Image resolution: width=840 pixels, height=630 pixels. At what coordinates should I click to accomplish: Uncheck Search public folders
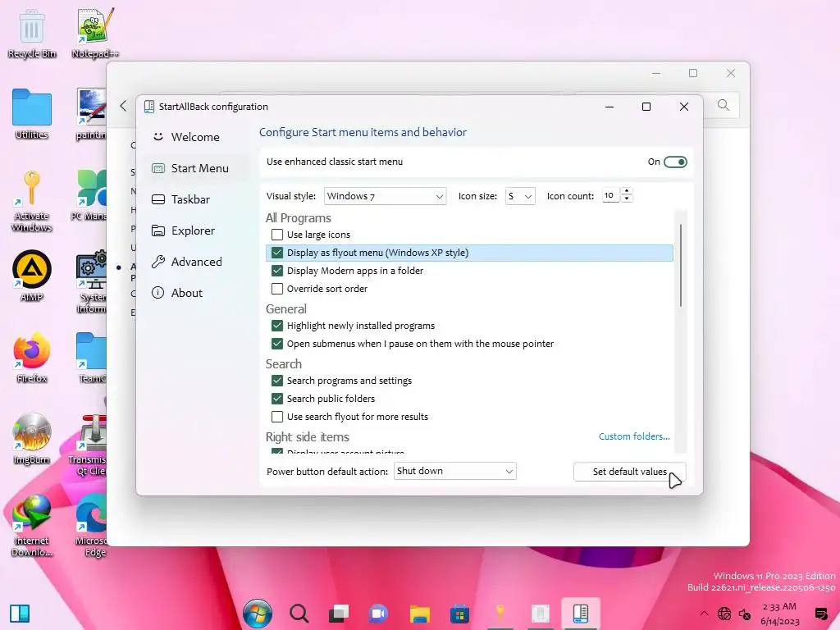point(277,399)
